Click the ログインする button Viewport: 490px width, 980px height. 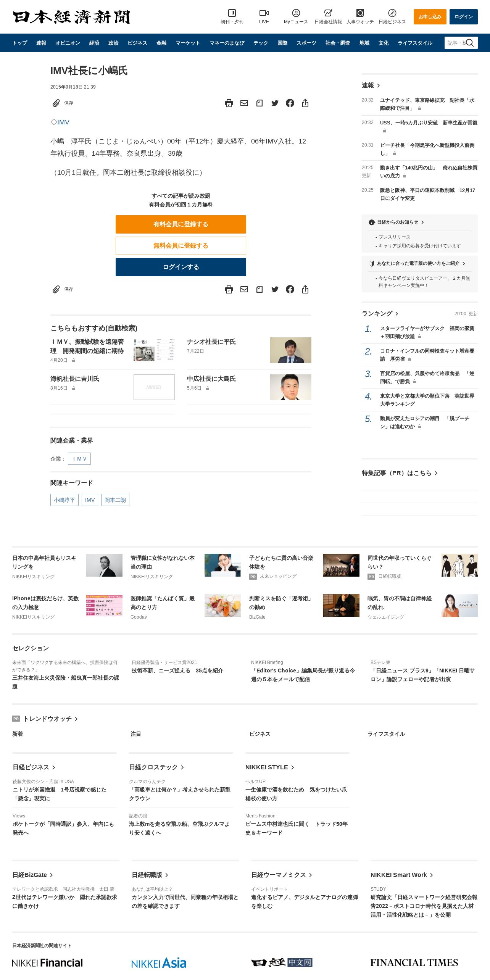click(181, 267)
